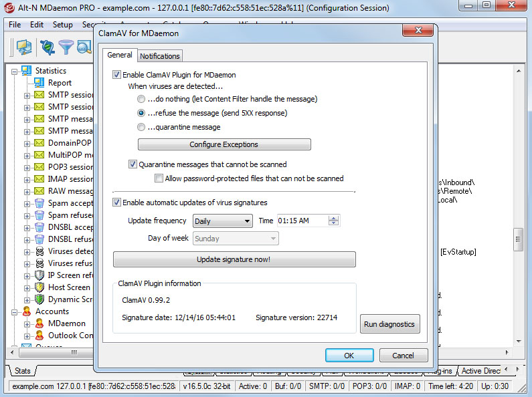532x397 pixels.
Task: Click the Configure Exceptions button
Action: pyautogui.click(x=224, y=144)
